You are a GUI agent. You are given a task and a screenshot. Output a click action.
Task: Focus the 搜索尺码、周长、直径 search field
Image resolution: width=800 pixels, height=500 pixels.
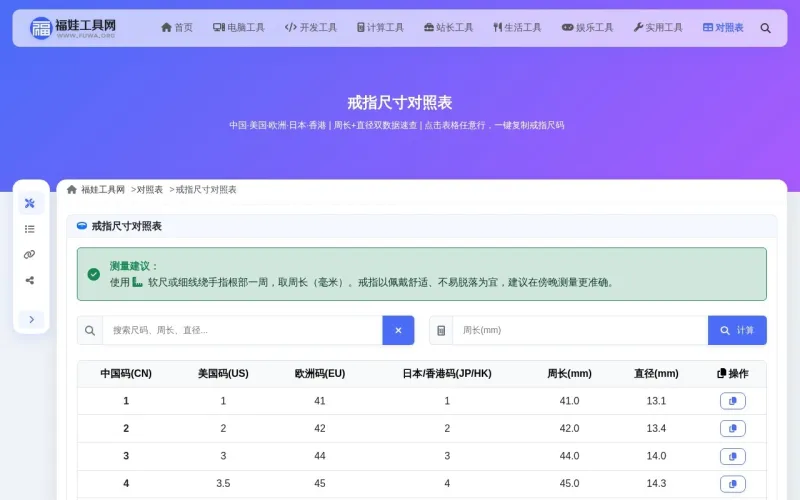(x=242, y=331)
